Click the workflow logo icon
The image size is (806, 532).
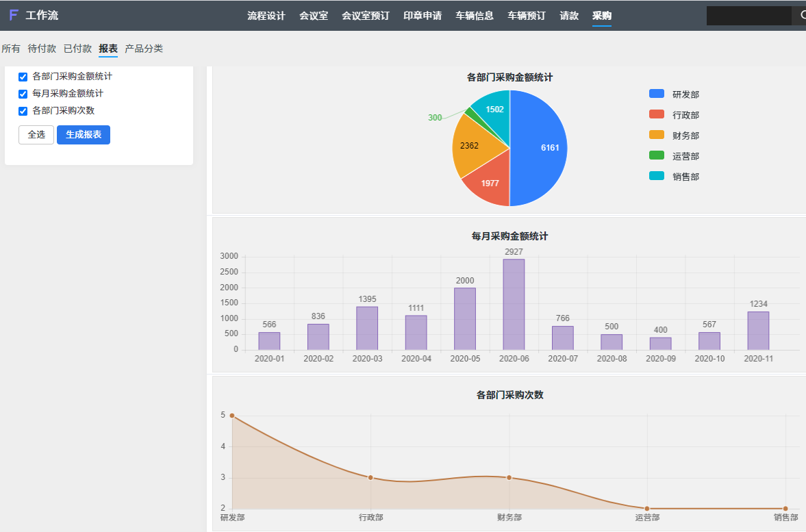[14, 15]
